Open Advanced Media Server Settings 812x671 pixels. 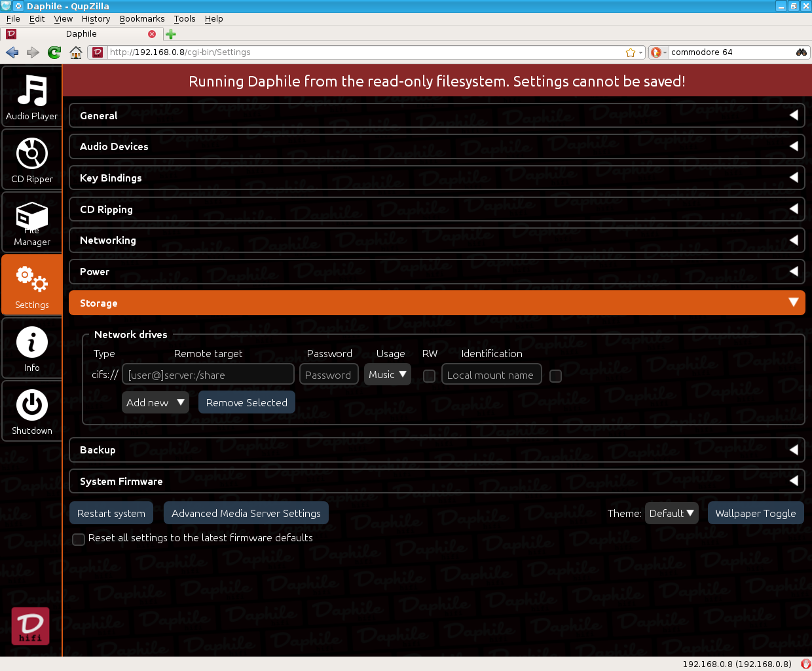click(x=246, y=513)
